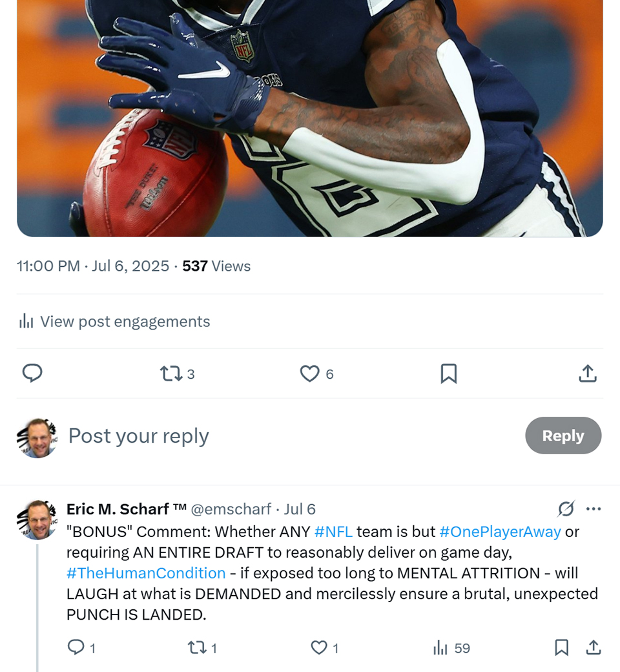
Task: Open more options menu on Eric's comment
Action: click(594, 509)
